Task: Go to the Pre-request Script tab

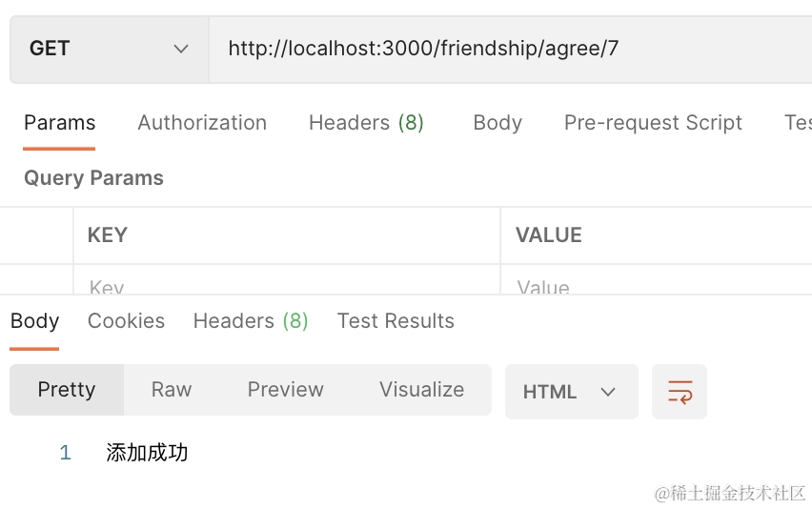Action: coord(653,123)
